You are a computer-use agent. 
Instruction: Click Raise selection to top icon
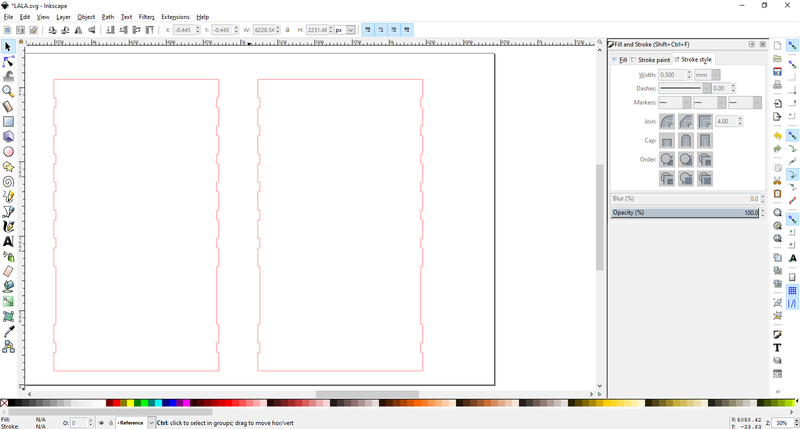pos(150,30)
